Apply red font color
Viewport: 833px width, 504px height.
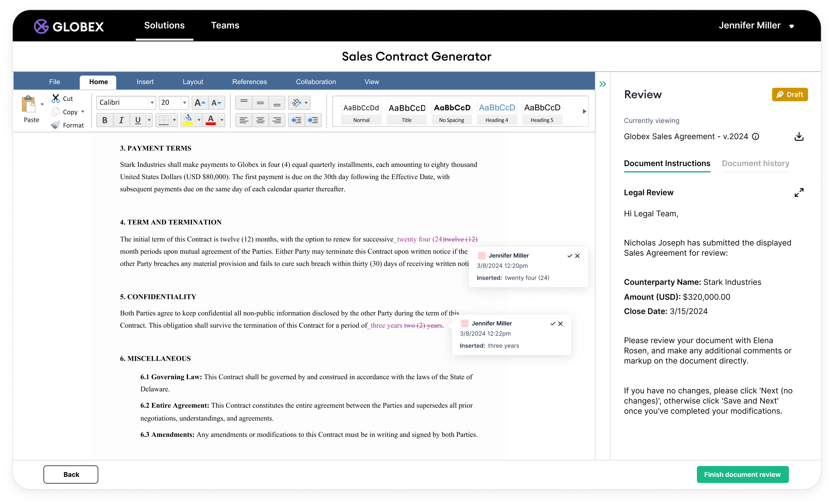211,120
